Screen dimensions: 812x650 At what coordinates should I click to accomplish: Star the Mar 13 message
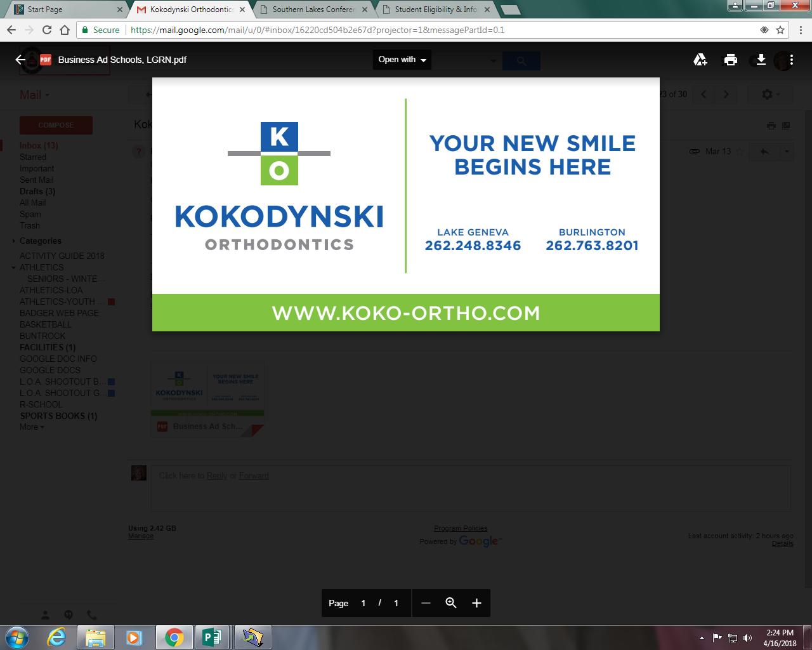tap(739, 152)
